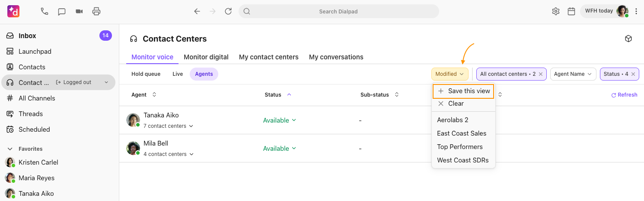The height and width of the screenshot is (201, 644).
Task: Select the West Coast SDRs view
Action: 463,160
